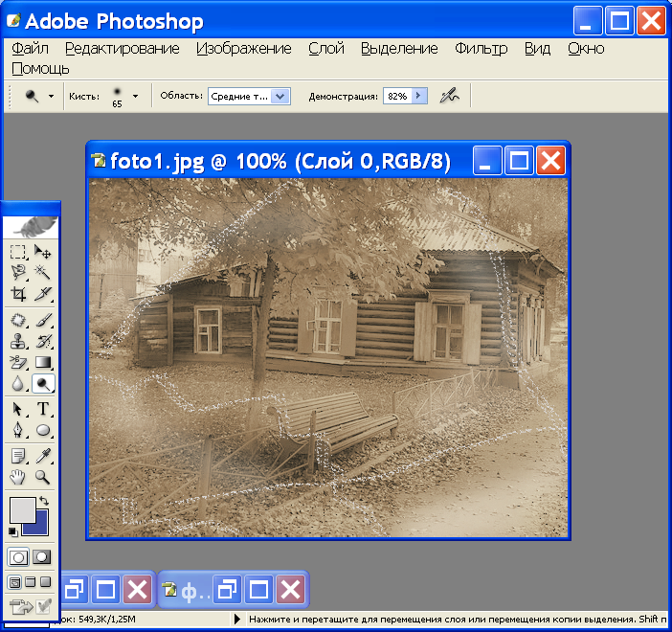Screen dimensions: 672x632
Task: Select the Pen tool
Action: pos(17,430)
